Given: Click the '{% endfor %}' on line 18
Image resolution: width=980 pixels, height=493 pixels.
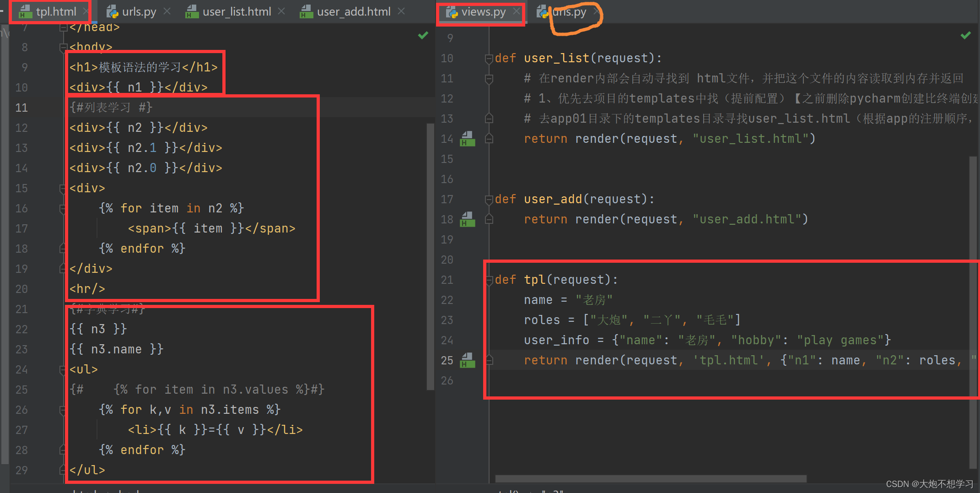Looking at the screenshot, I should tap(142, 249).
